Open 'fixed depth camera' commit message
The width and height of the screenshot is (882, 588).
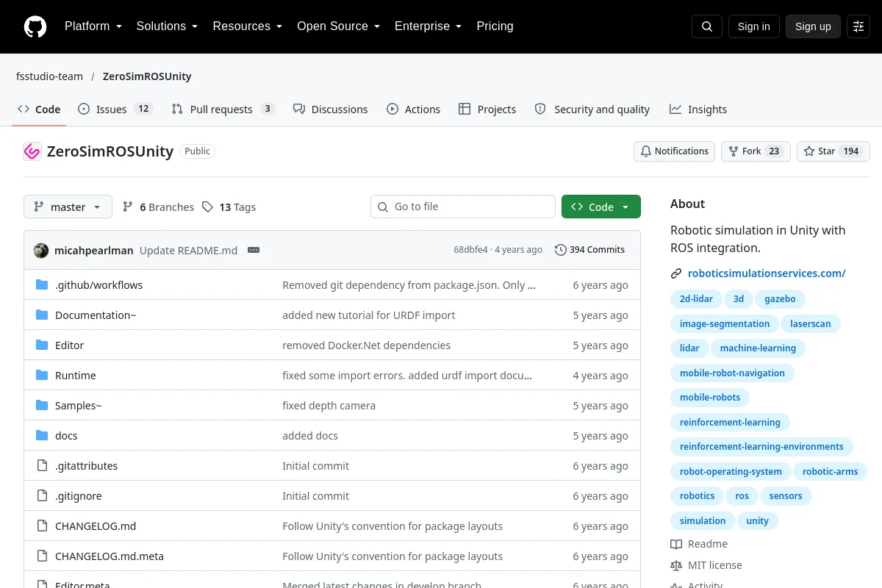(329, 406)
